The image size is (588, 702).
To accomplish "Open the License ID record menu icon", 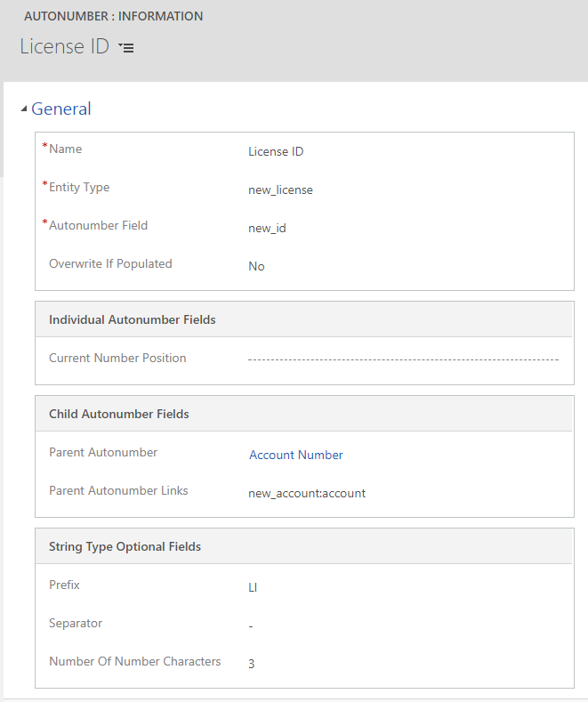I will tap(126, 48).
